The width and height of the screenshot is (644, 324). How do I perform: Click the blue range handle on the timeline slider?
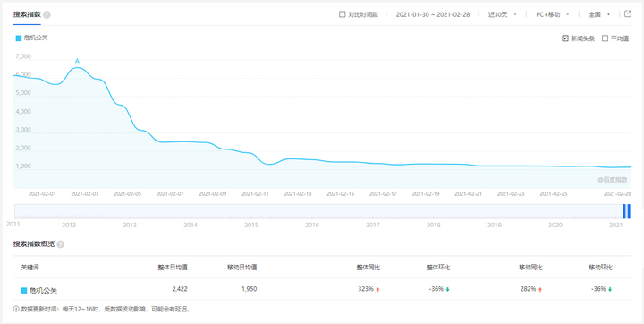pyautogui.click(x=626, y=211)
